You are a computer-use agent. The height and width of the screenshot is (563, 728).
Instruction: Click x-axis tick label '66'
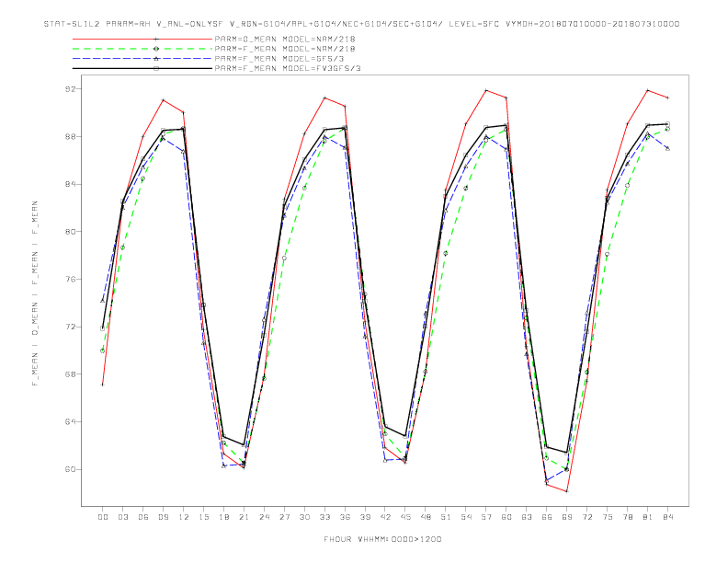547,517
